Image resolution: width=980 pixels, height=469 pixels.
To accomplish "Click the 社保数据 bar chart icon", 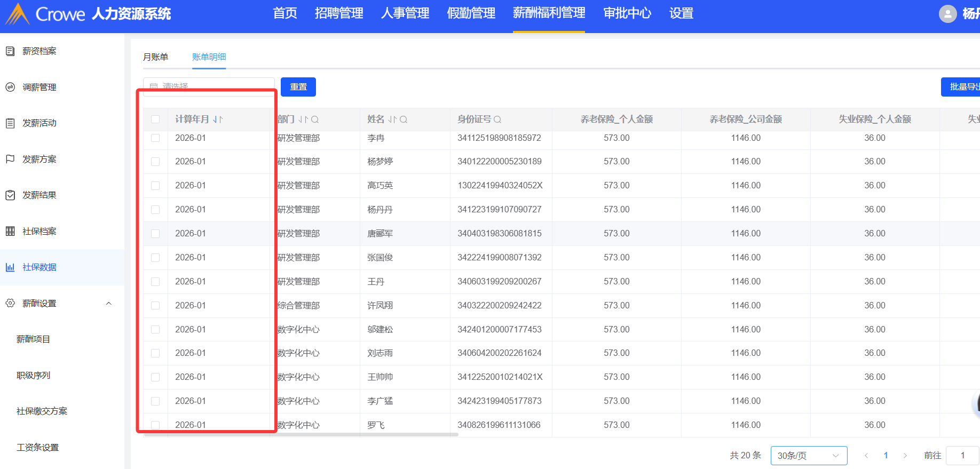I will click(10, 267).
